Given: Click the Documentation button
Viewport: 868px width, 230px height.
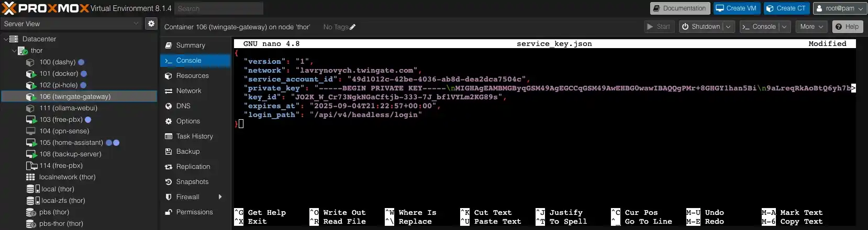Looking at the screenshot, I should pyautogui.click(x=680, y=8).
